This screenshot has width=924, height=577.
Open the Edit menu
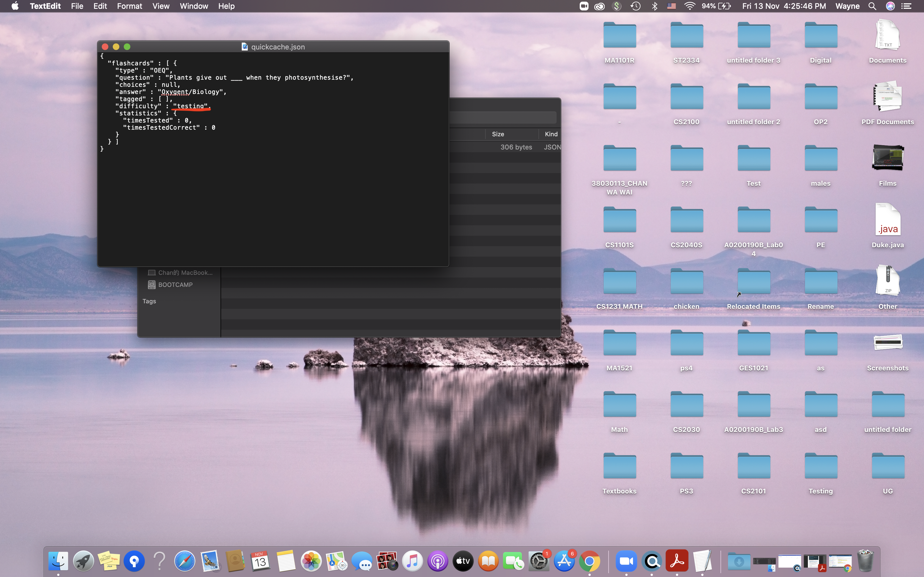[x=100, y=6]
